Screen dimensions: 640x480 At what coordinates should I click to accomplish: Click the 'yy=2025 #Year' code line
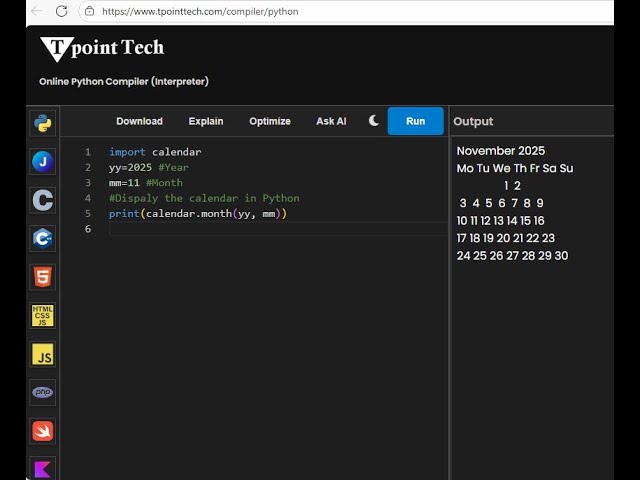(x=149, y=167)
